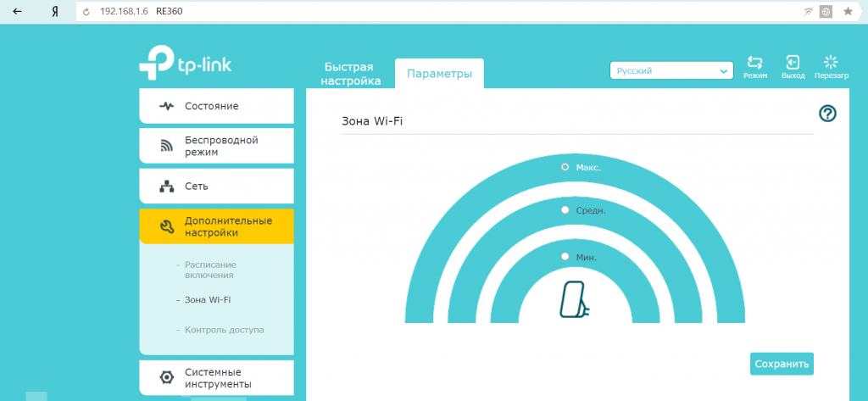Click the Перезагр reboot icon
This screenshot has width=868, height=401.
[x=831, y=63]
